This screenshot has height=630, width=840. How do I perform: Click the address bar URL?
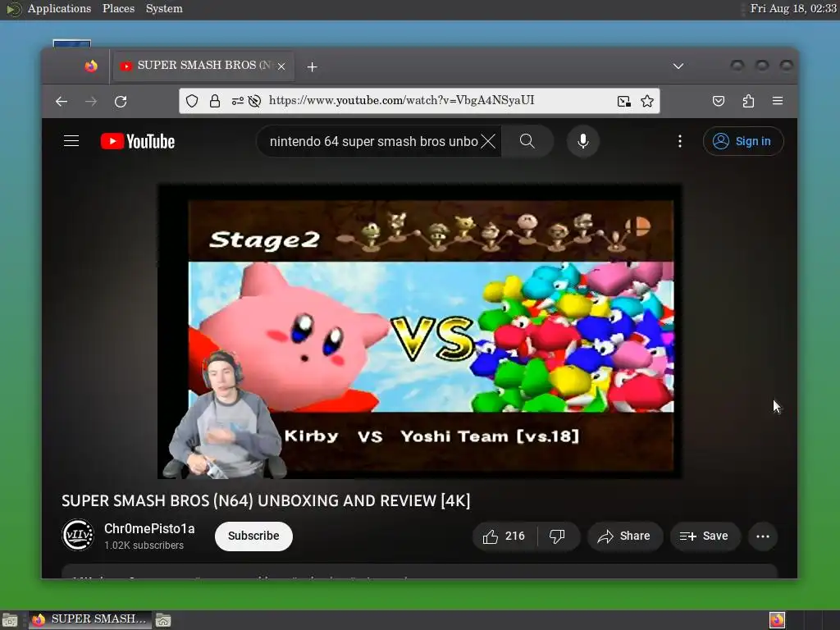click(401, 100)
